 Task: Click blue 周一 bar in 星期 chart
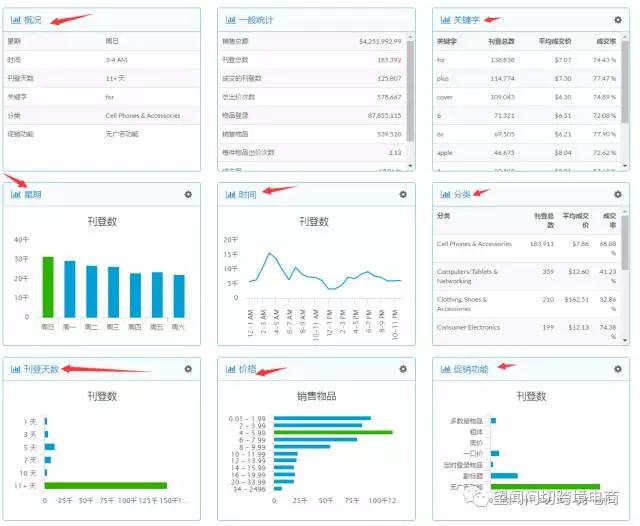click(x=70, y=289)
